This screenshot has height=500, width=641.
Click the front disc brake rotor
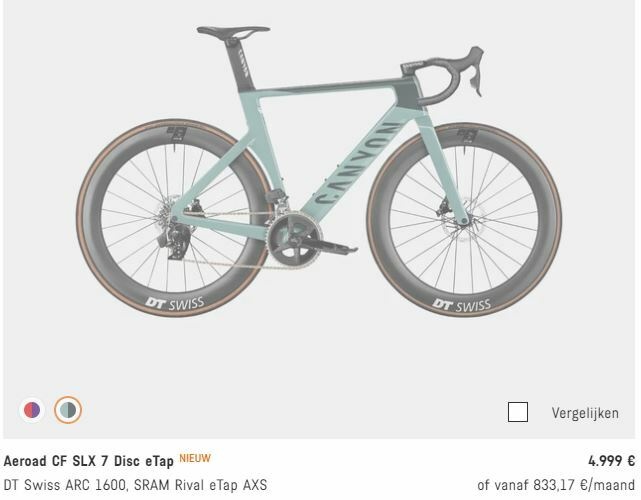465,220
